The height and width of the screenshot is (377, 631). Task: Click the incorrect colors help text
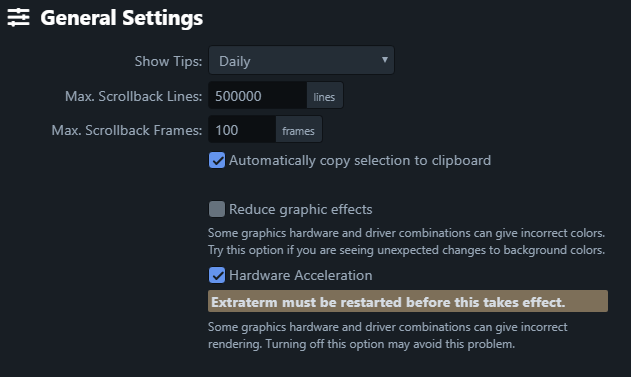(406, 241)
